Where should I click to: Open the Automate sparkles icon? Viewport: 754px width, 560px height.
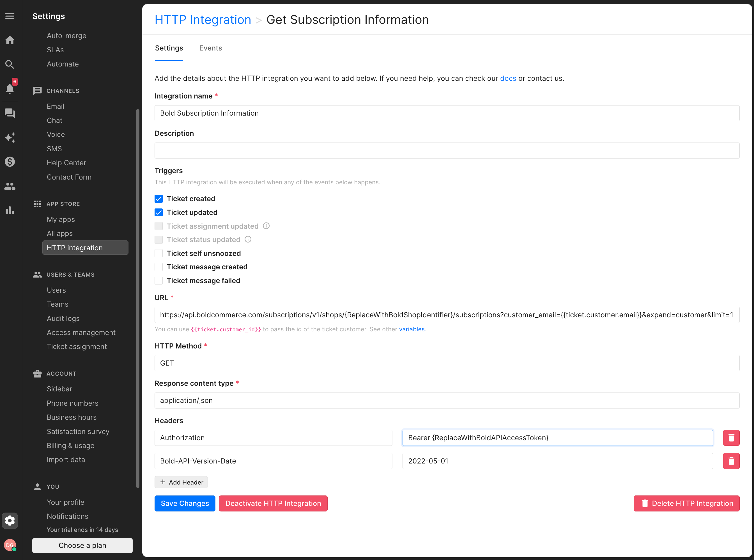(10, 137)
